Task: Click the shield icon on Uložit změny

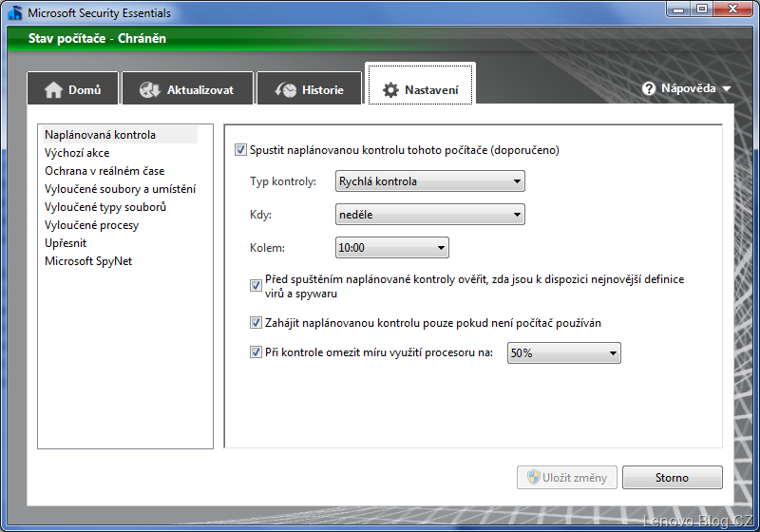Action: click(x=534, y=478)
